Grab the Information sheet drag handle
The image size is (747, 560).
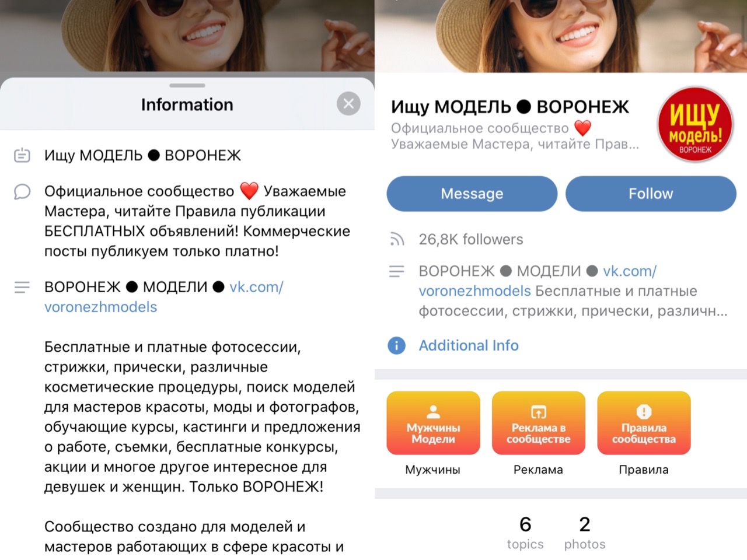187,85
